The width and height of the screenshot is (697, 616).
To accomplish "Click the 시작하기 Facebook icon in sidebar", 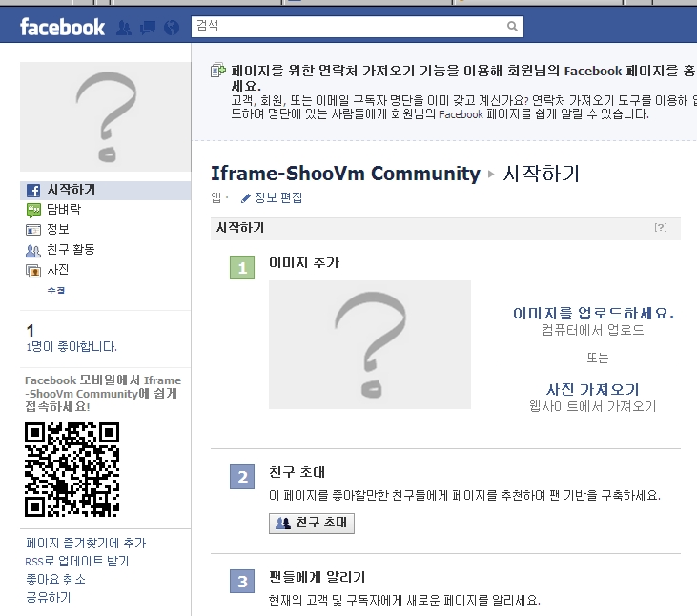I will [x=33, y=191].
